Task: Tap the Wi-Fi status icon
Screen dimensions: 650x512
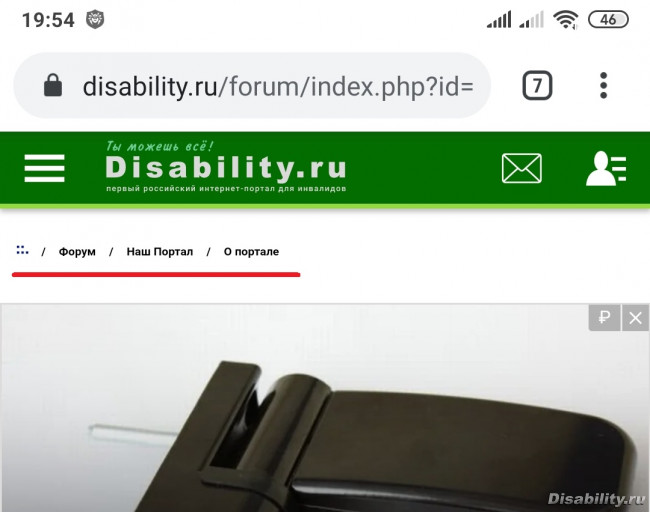Action: tap(565, 19)
